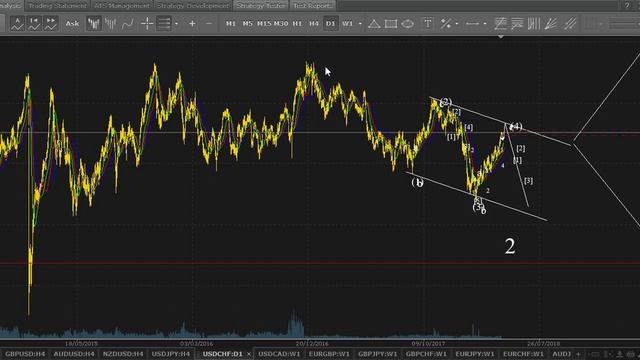Open the GBPJPY:W1 chart tab
This screenshot has height=360, width=640.
click(x=378, y=354)
